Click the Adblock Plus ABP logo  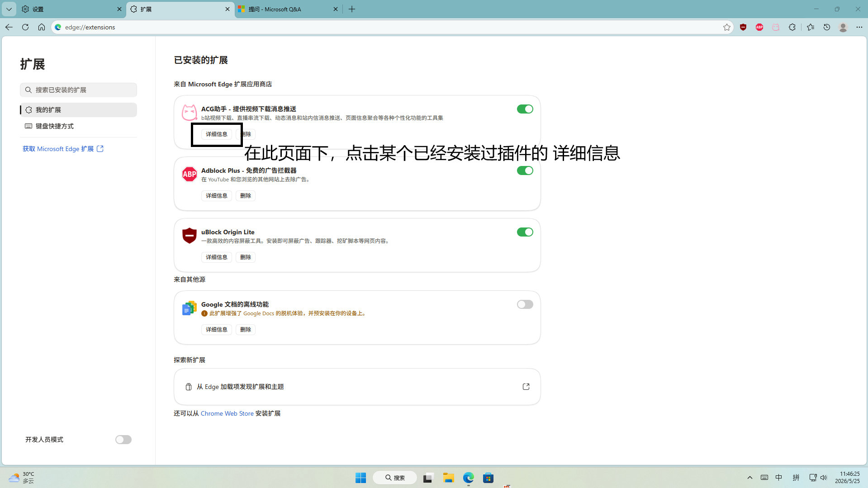click(189, 174)
